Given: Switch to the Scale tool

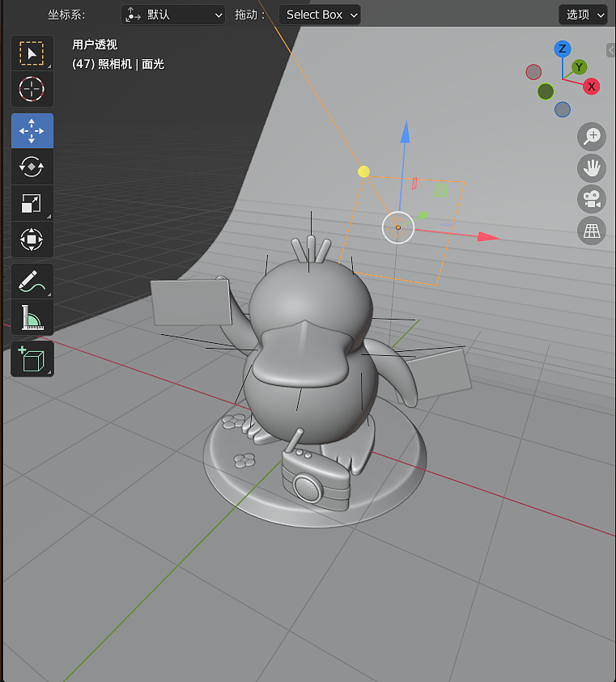Looking at the screenshot, I should (32, 203).
